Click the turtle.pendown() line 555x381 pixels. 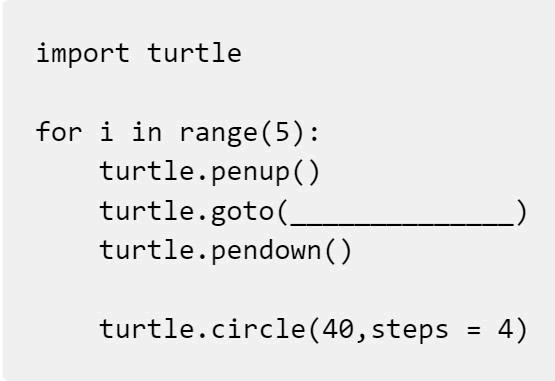[225, 250]
